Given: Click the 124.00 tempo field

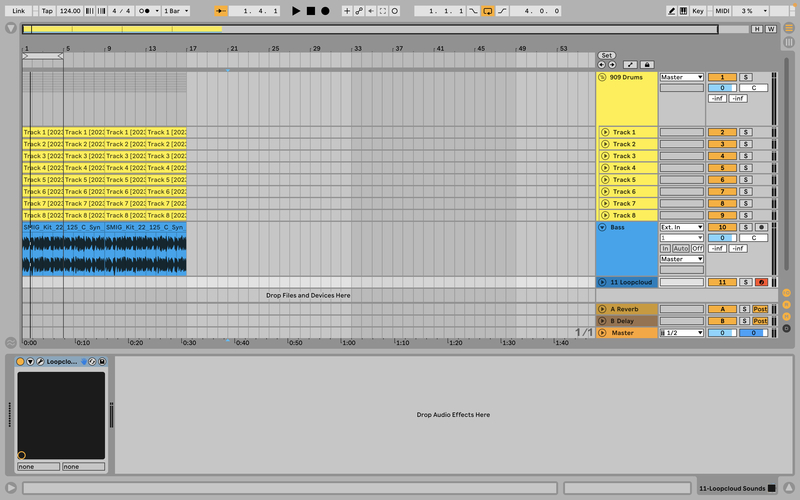Looking at the screenshot, I should click(x=70, y=10).
